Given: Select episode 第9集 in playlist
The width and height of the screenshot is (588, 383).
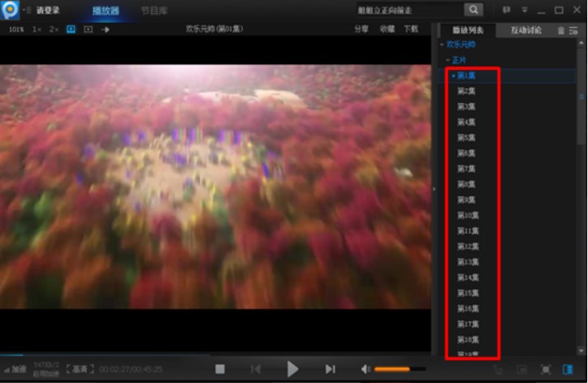Looking at the screenshot, I should pyautogui.click(x=466, y=200).
